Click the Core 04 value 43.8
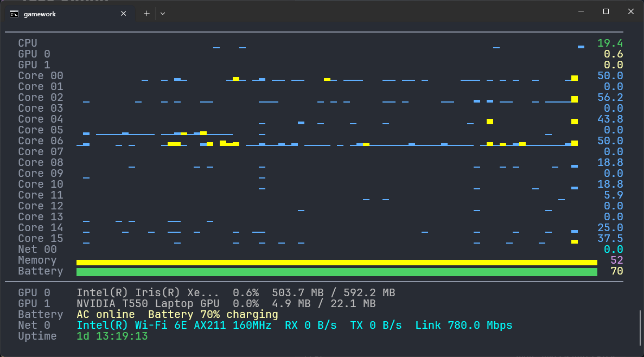Viewport: 644px width, 357px height. click(x=610, y=119)
